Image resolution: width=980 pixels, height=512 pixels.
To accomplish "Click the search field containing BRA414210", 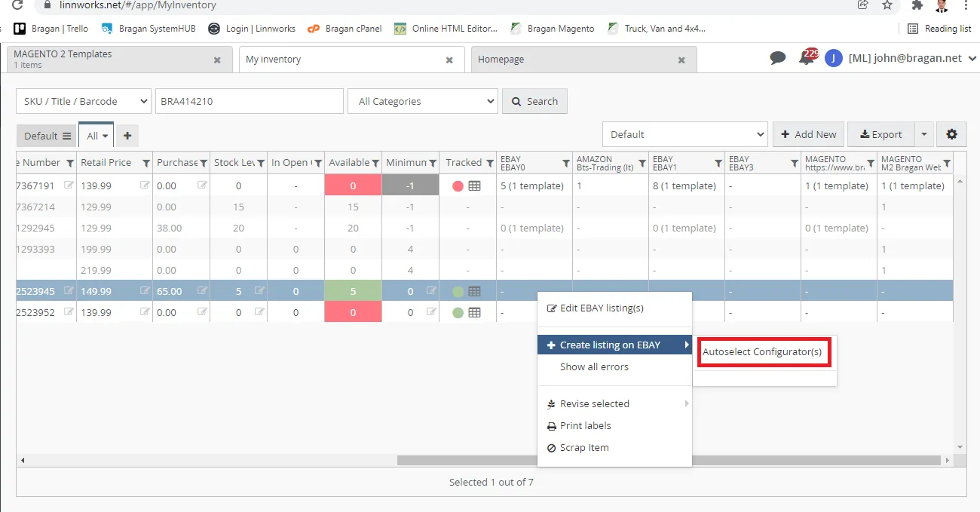I will (x=250, y=101).
